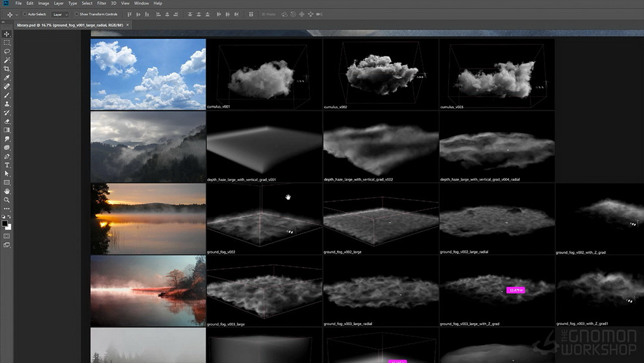Click the align left edges icon
The image size is (644, 363).
point(158,14)
